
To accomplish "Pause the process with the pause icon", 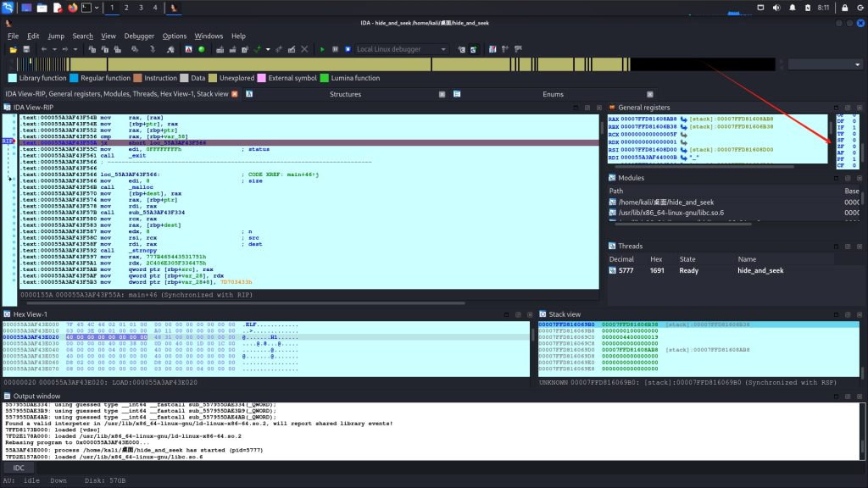I will point(335,49).
